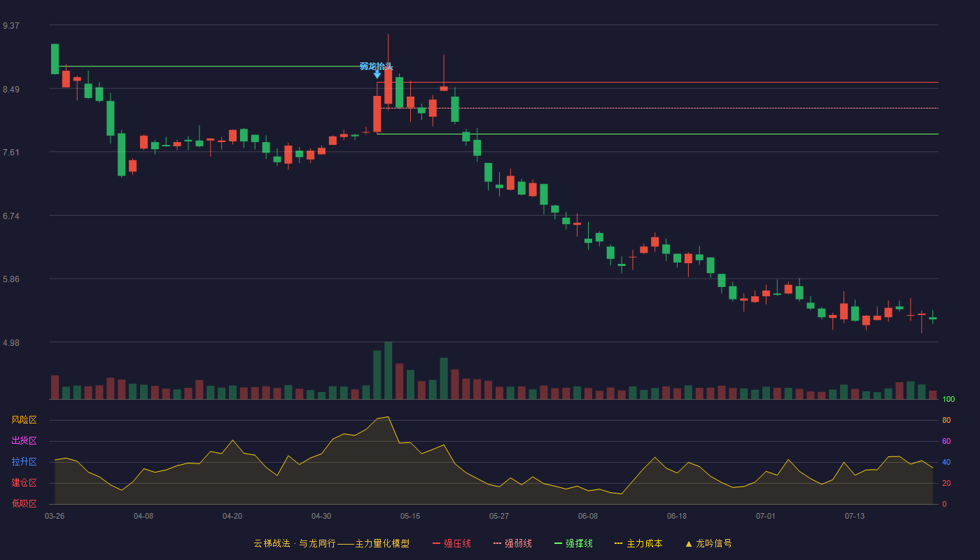Click the 7.61 price axis label
The height and width of the screenshot is (560, 980).
pos(11,153)
